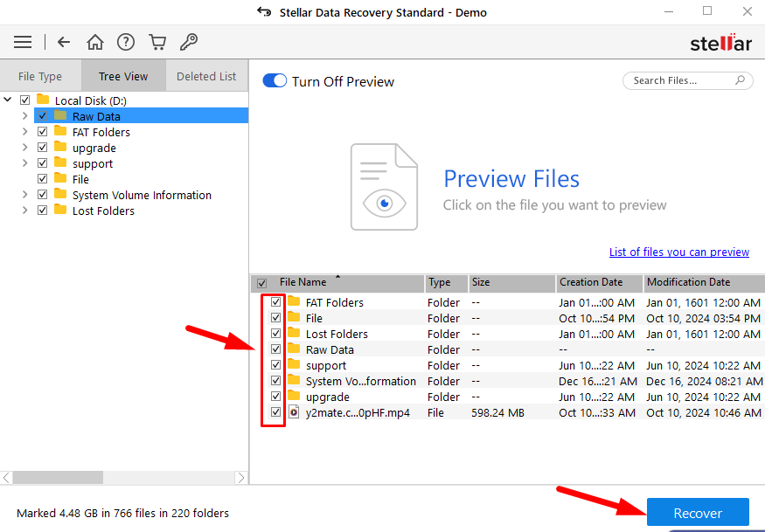Click the Lost Folders icon in tree

[x=60, y=210]
